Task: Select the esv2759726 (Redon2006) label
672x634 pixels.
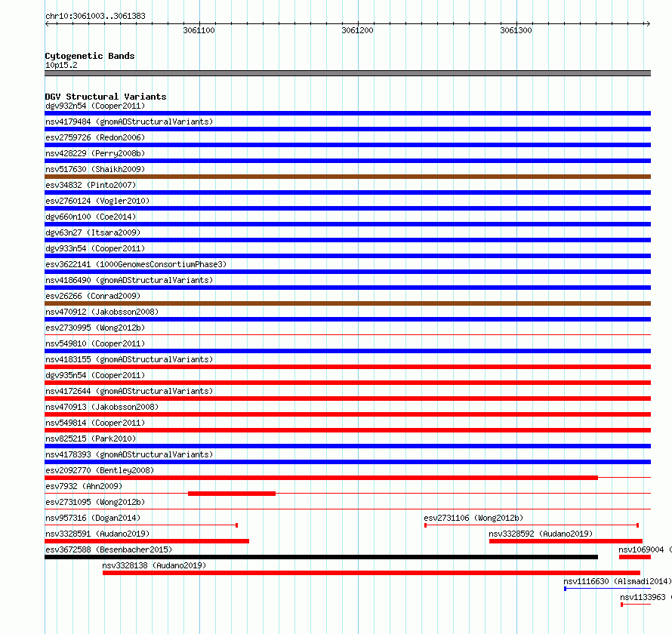Action: coord(95,137)
